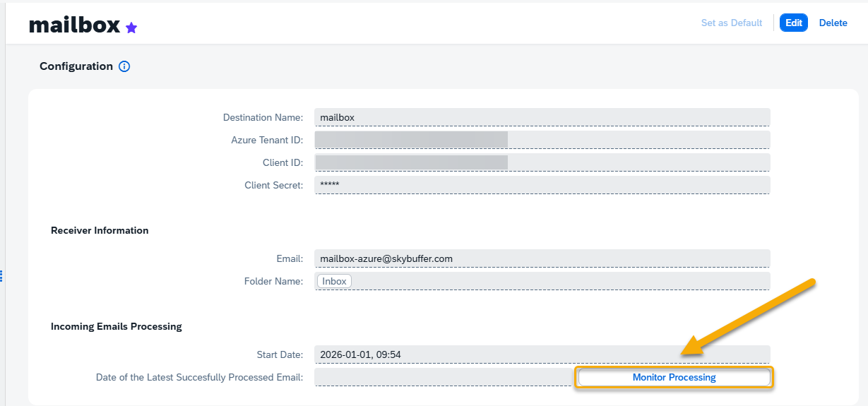Click the latest processed email date field
Image resolution: width=868 pixels, height=406 pixels.
[443, 377]
